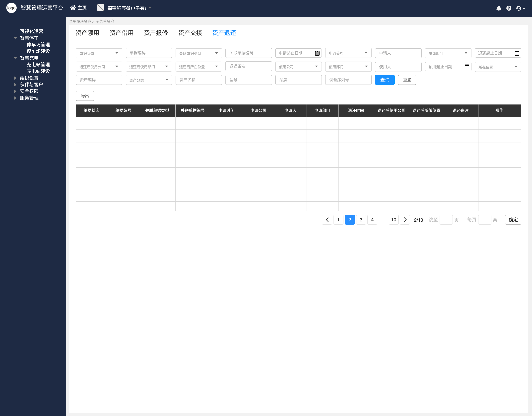The image size is (532, 416).
Task: Focus the 资产名称 input field
Action: [199, 80]
